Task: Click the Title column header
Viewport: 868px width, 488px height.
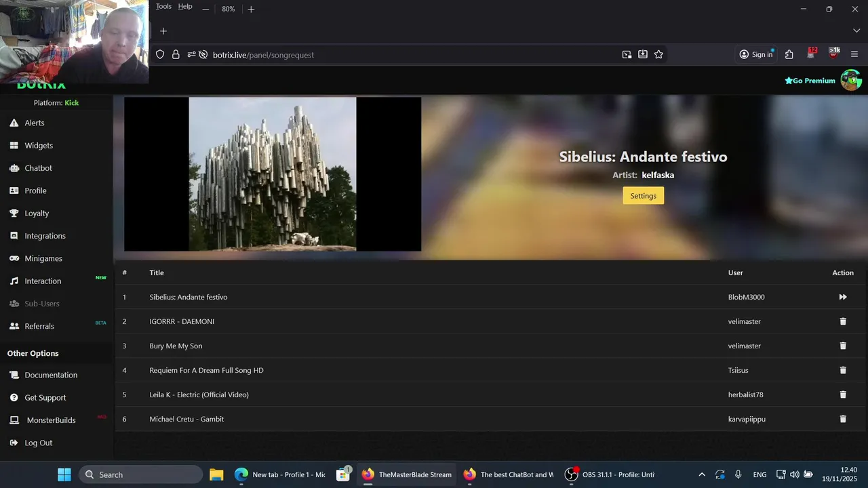Action: tap(157, 272)
